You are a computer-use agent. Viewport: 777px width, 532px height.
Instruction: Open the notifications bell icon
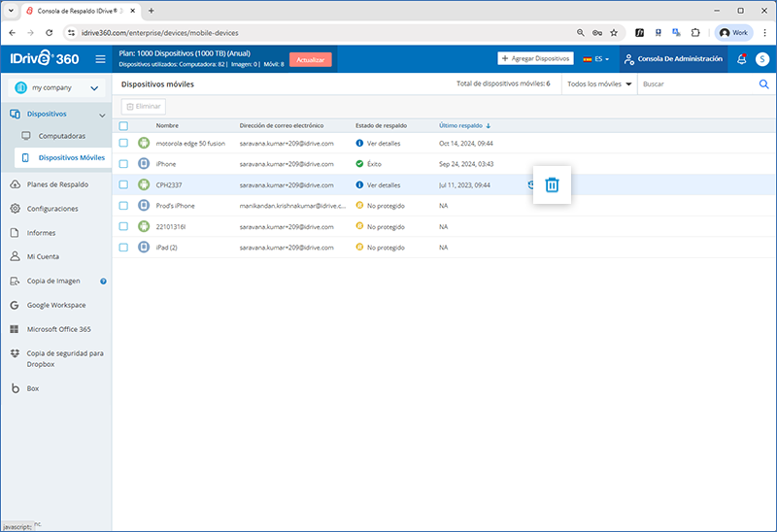coord(742,59)
